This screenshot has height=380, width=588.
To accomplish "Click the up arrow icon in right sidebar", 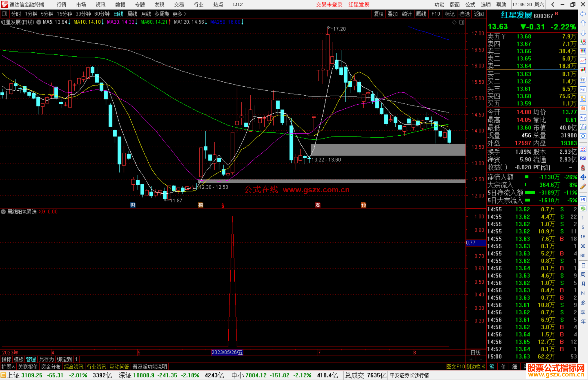I will pos(583,23).
